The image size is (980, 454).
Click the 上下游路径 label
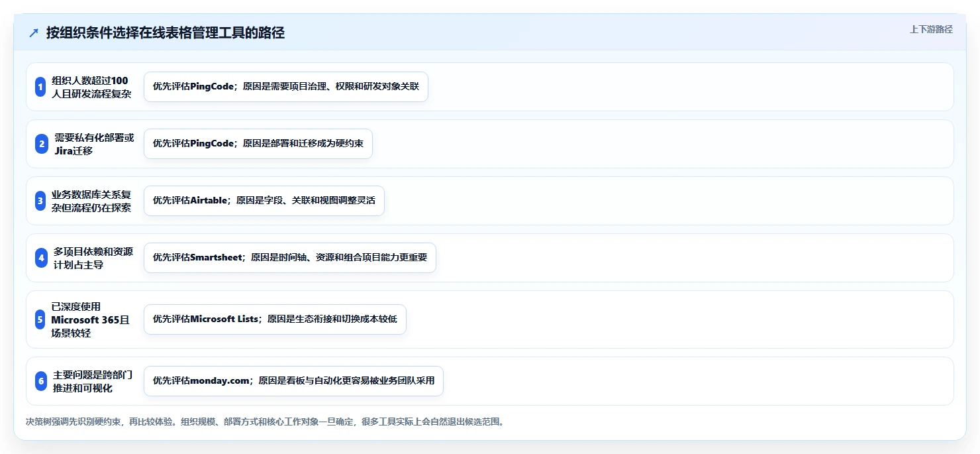931,29
